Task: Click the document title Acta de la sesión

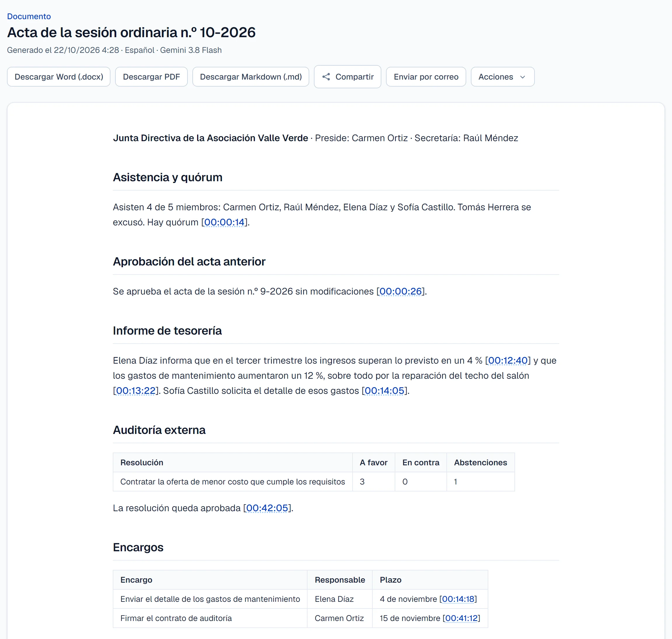Action: [x=131, y=32]
